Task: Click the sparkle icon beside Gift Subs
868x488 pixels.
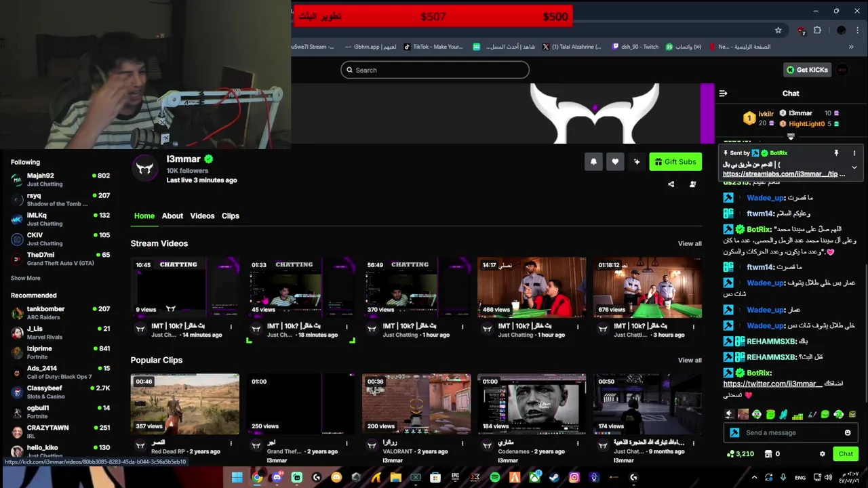Action: pyautogui.click(x=637, y=161)
